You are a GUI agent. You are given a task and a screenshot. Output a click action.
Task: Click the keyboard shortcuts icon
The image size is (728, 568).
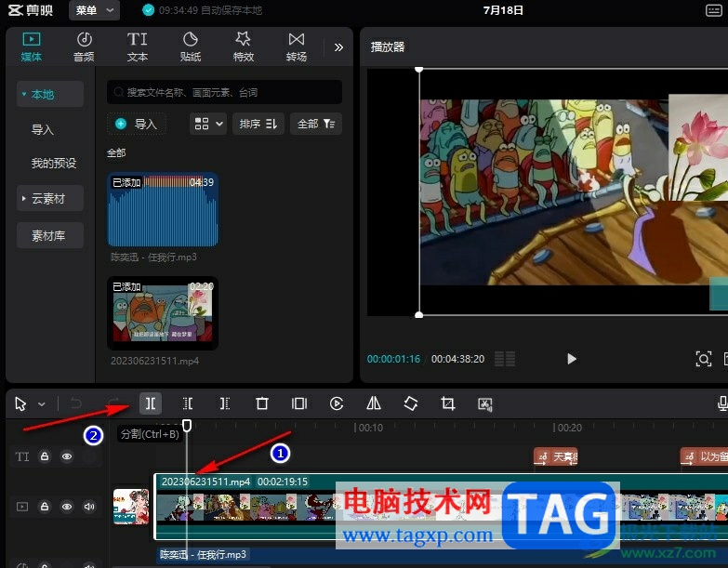713,10
